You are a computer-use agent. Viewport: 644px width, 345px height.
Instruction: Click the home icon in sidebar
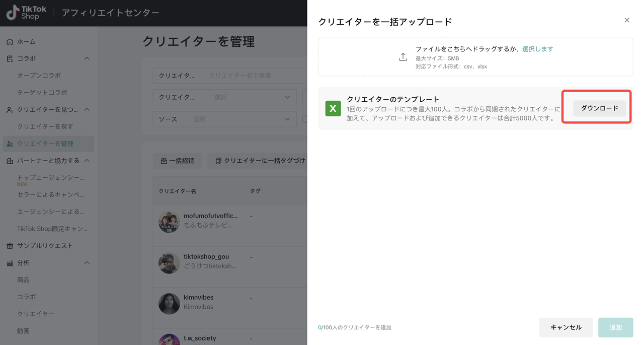10,41
